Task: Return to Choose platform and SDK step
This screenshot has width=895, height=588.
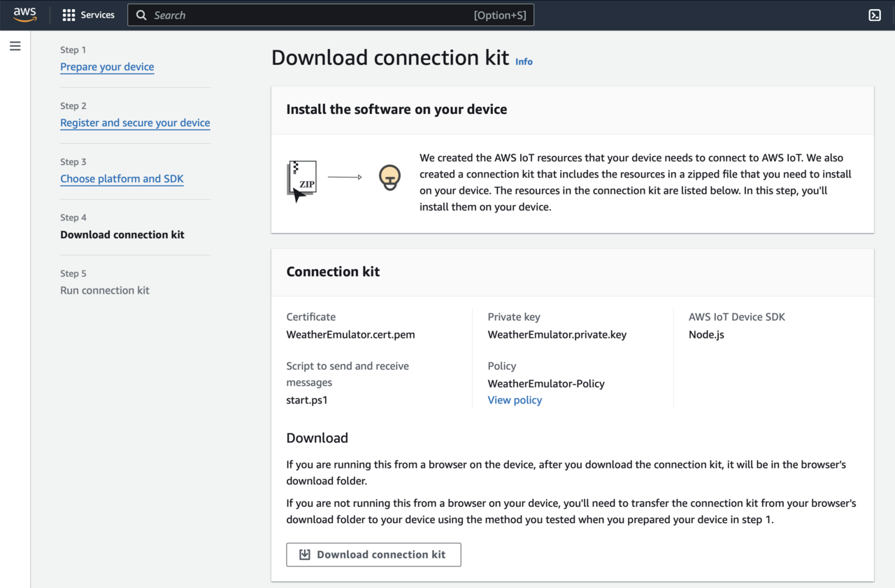Action: pyautogui.click(x=122, y=179)
